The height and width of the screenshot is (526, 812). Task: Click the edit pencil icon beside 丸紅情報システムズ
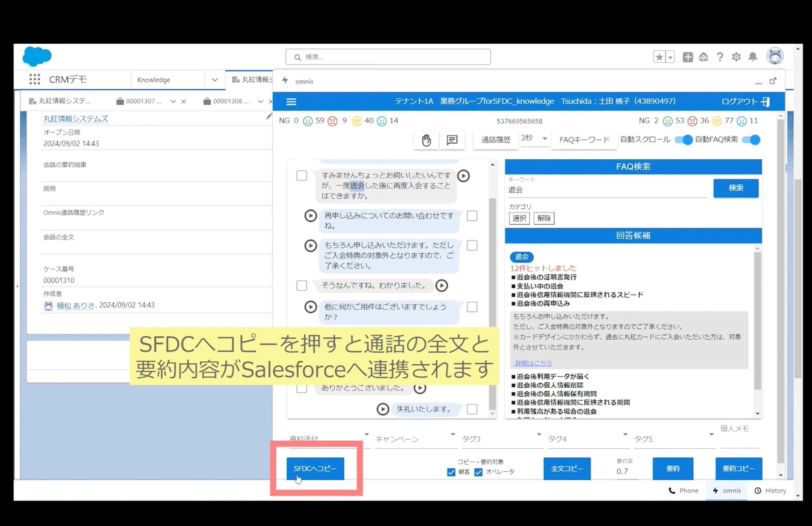pos(269,117)
